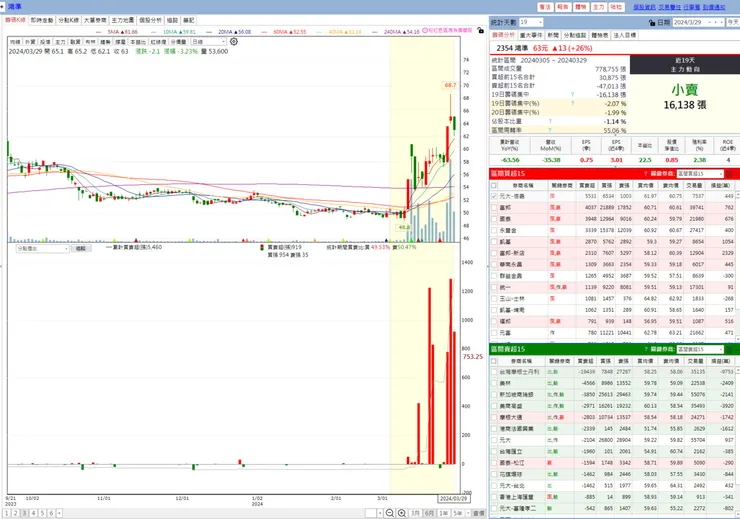Switch to the 即時走勢 tab
The image size is (740, 519).
pyautogui.click(x=42, y=20)
